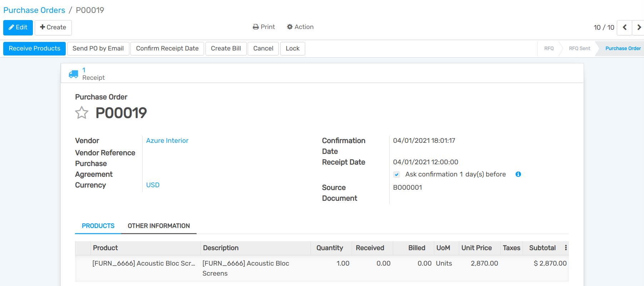The width and height of the screenshot is (644, 286).
Task: Open the USD currency link
Action: click(153, 185)
